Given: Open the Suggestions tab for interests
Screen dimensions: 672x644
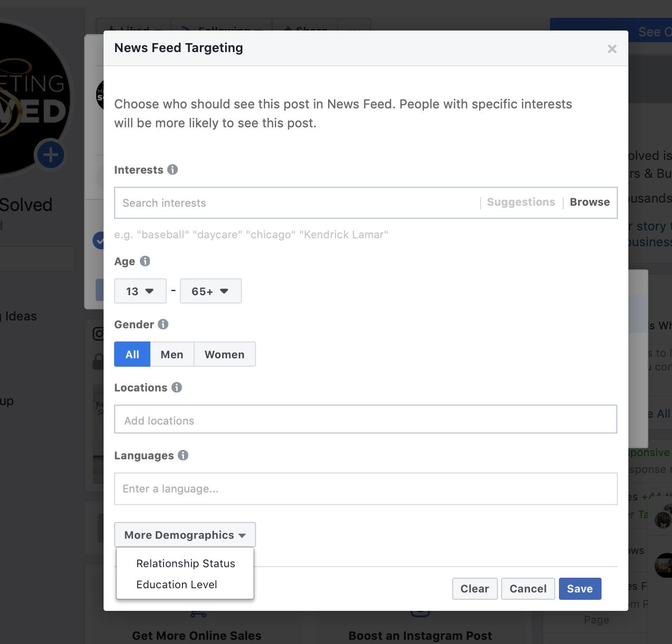Looking at the screenshot, I should tap(521, 202).
